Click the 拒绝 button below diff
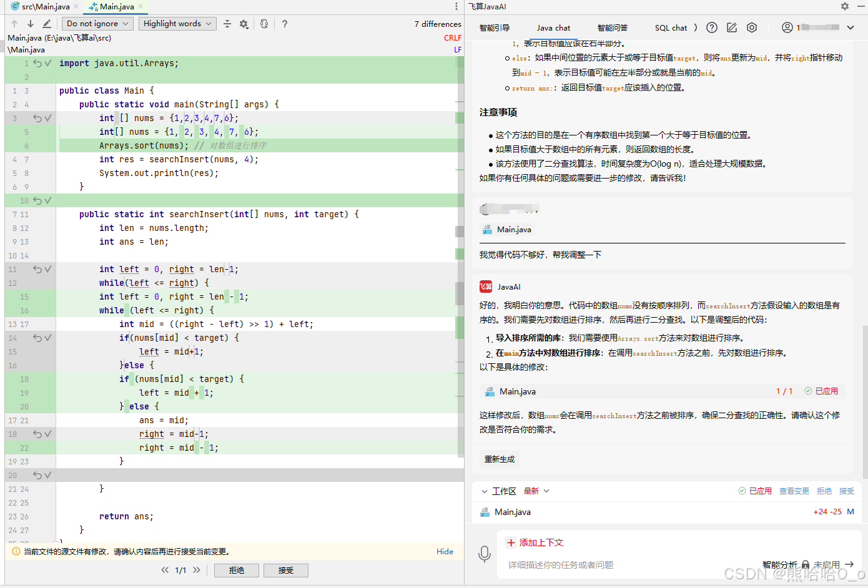The image size is (868, 588). (237, 570)
